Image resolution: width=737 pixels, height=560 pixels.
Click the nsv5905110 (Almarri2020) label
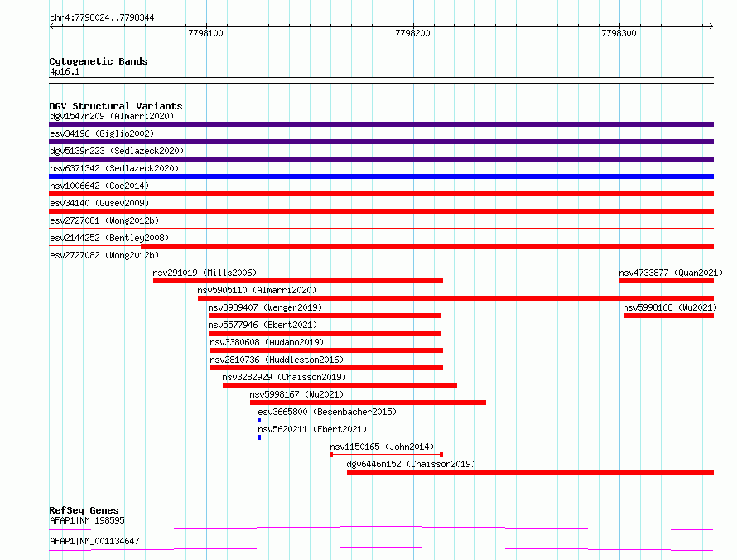coord(257,290)
